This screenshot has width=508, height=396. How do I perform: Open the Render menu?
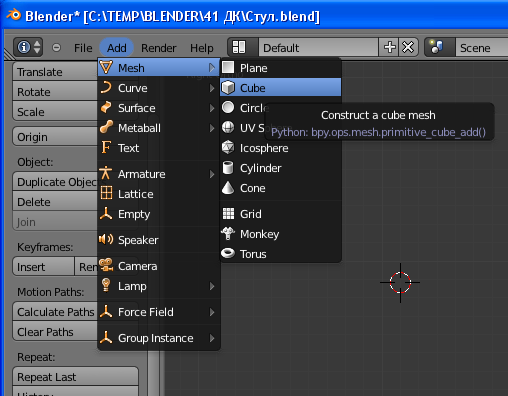coord(159,48)
